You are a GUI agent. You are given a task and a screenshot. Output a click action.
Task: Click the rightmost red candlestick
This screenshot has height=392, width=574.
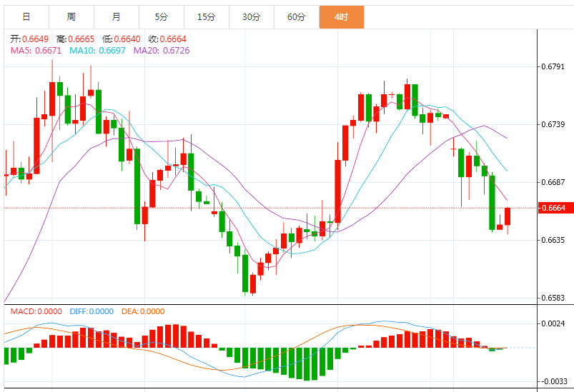508,216
